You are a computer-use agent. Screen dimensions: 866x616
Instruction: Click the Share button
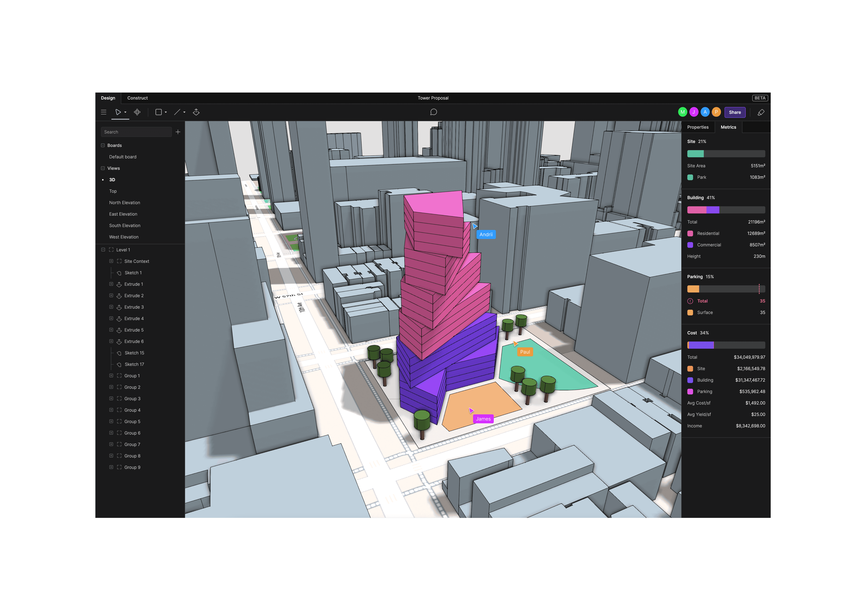pyautogui.click(x=734, y=112)
